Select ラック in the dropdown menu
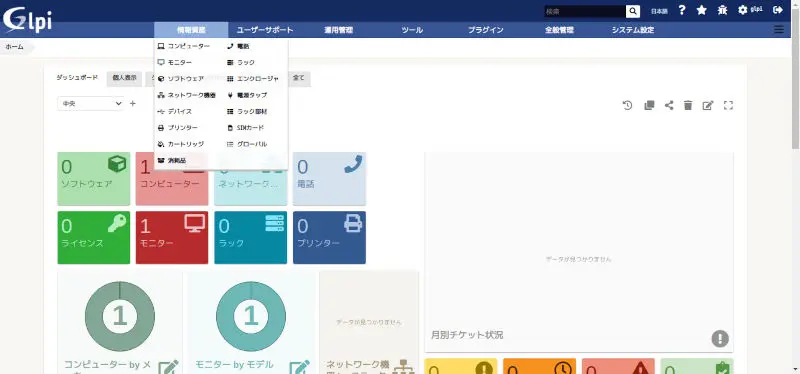This screenshot has width=800, height=374. [x=241, y=62]
